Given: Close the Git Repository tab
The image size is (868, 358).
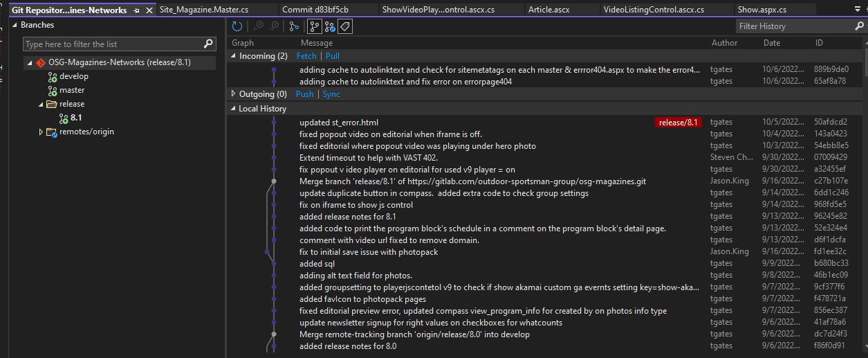Looking at the screenshot, I should coord(149,10).
